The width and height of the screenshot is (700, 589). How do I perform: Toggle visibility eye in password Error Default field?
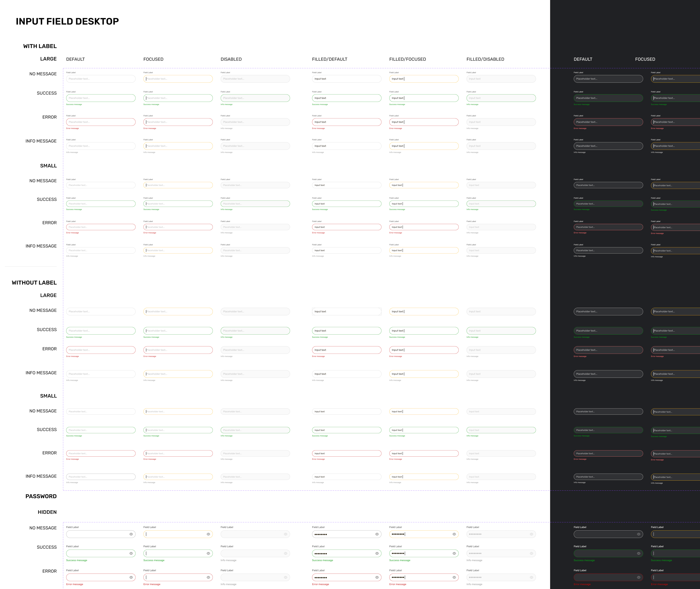(x=131, y=577)
